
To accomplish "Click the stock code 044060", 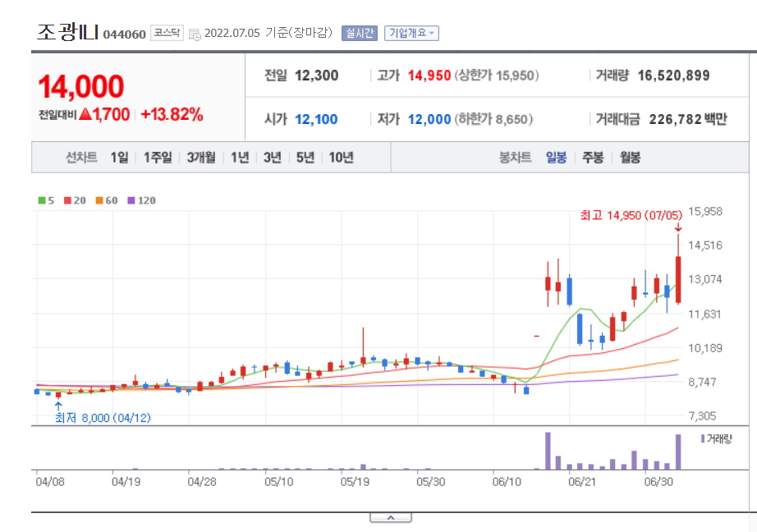I will 125,34.
